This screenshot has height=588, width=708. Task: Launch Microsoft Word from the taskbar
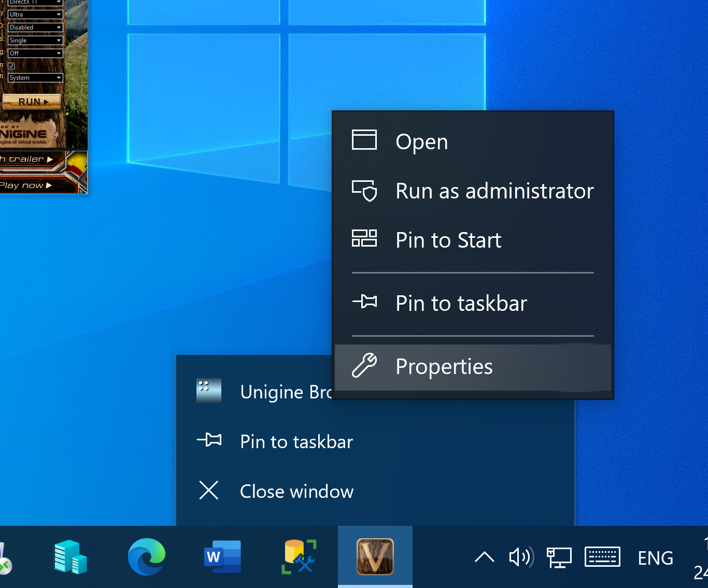click(222, 557)
